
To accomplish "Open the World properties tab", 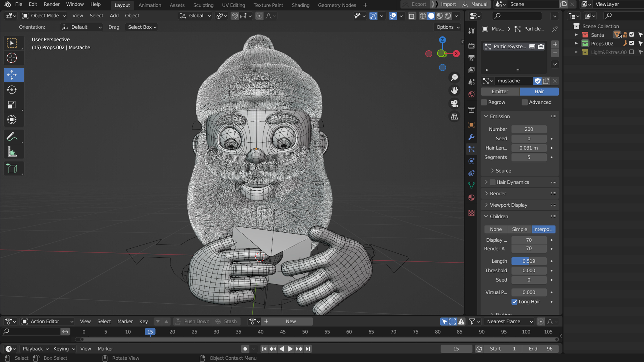I will click(471, 94).
